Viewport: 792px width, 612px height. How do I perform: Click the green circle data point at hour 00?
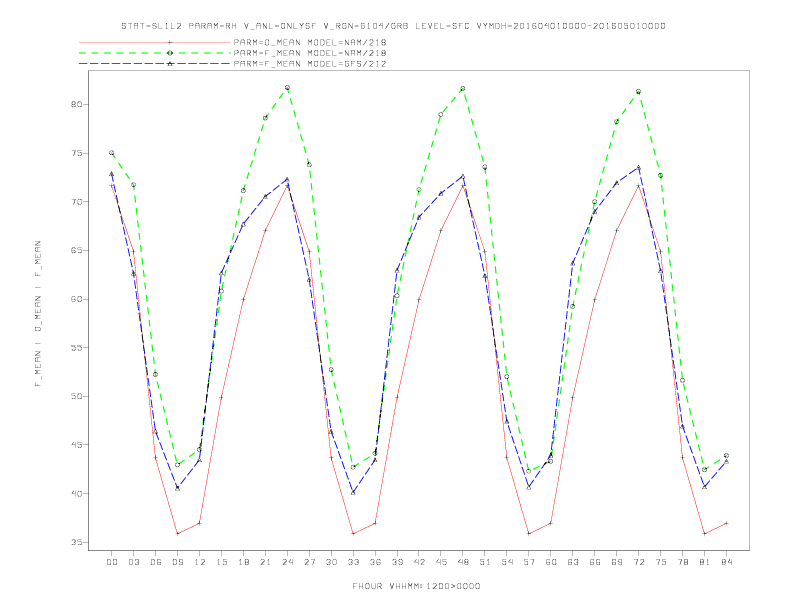[112, 153]
